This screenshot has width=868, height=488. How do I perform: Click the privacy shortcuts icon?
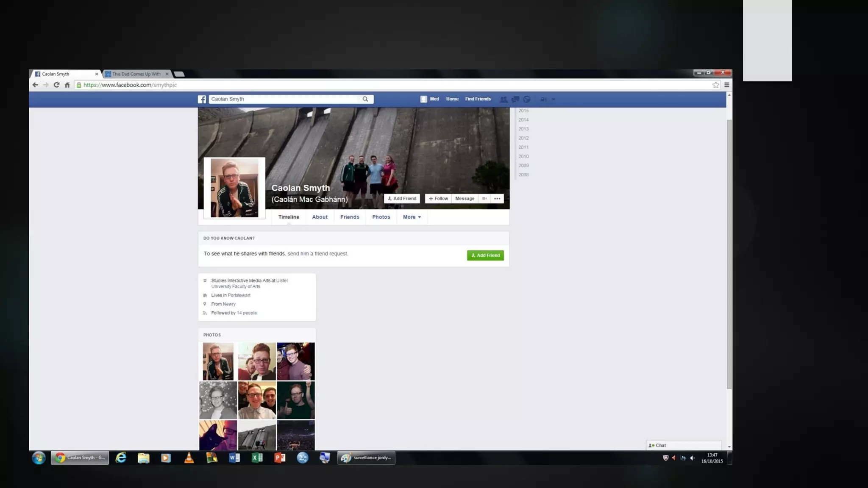point(543,99)
